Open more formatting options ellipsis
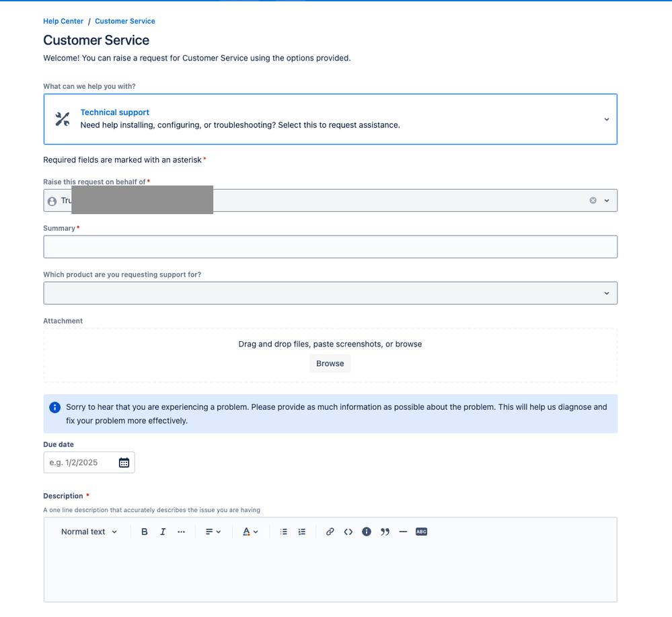The image size is (672, 617). [182, 532]
